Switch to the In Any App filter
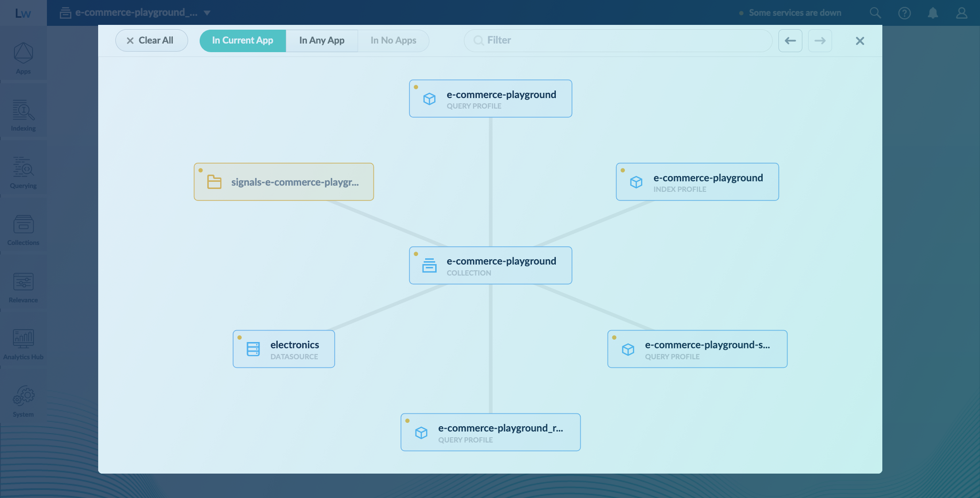This screenshot has height=498, width=980. (x=322, y=41)
